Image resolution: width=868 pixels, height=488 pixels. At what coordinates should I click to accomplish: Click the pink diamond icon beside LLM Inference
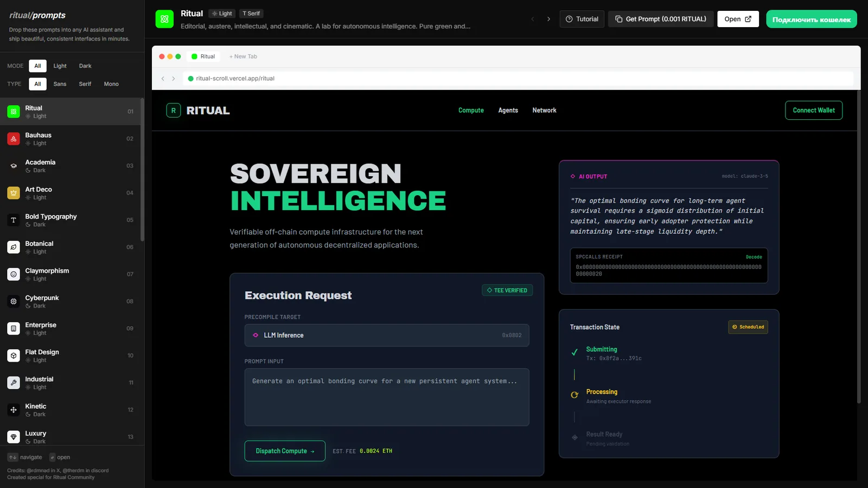coord(256,335)
